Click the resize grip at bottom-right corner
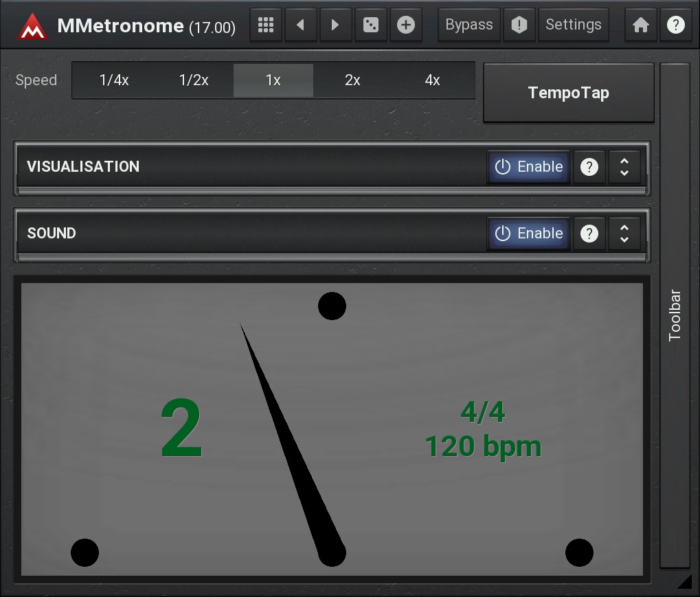The width and height of the screenshot is (700, 597). [685, 583]
